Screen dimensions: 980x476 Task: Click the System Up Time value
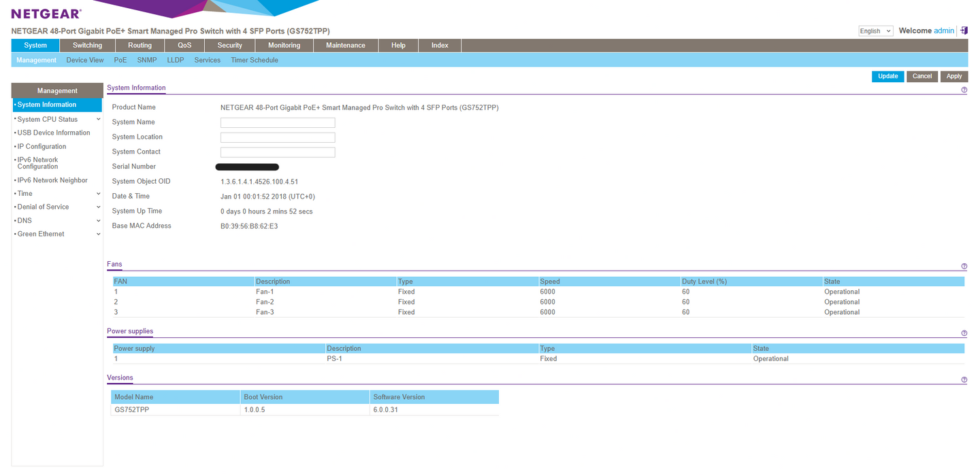pos(267,211)
